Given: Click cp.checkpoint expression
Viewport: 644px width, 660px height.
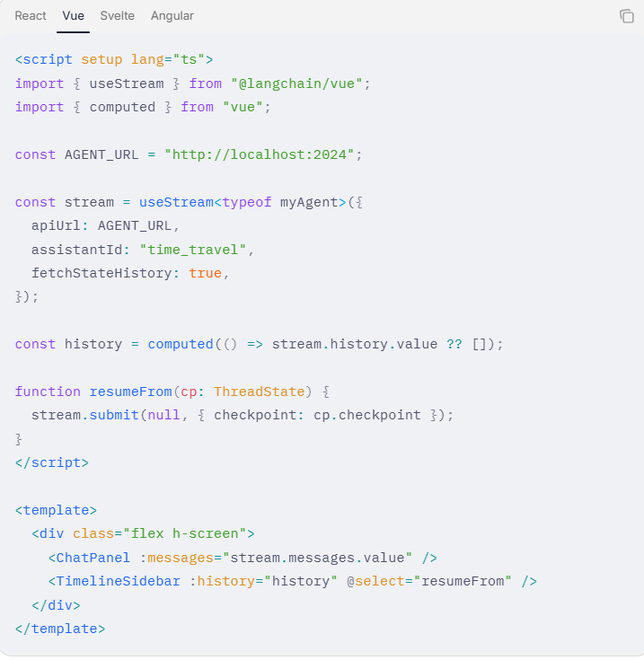Looking at the screenshot, I should point(367,416).
